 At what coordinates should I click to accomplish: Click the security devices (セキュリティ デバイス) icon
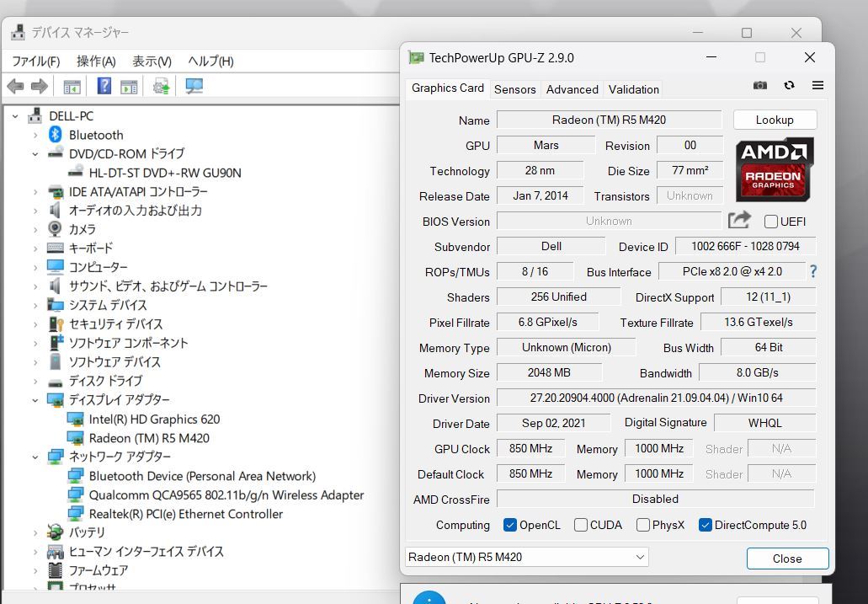point(56,323)
